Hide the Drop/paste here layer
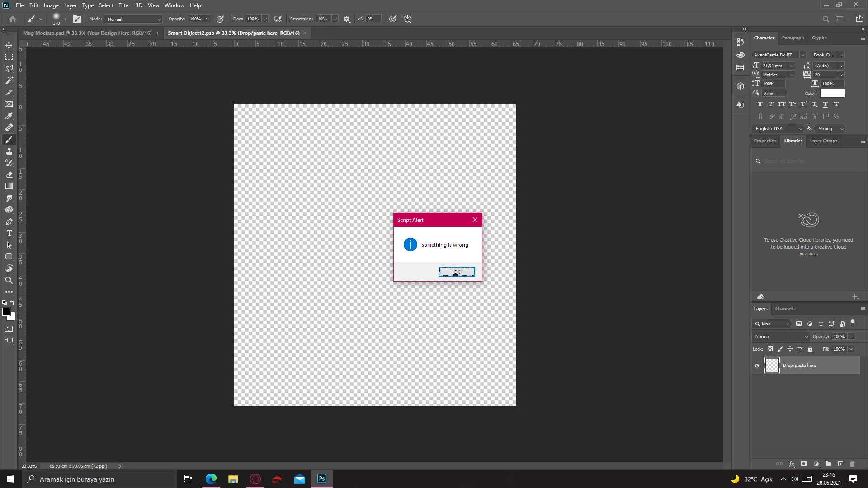This screenshot has height=488, width=868. point(757,366)
